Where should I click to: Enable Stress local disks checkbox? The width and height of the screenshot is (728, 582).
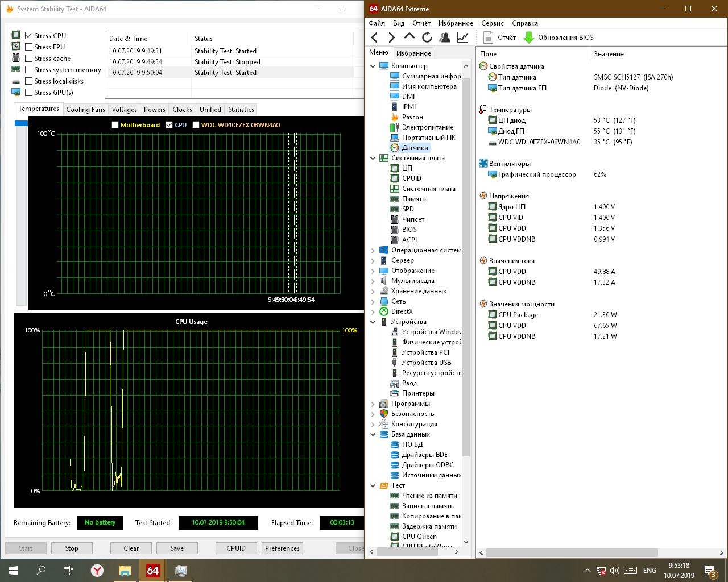pos(29,81)
